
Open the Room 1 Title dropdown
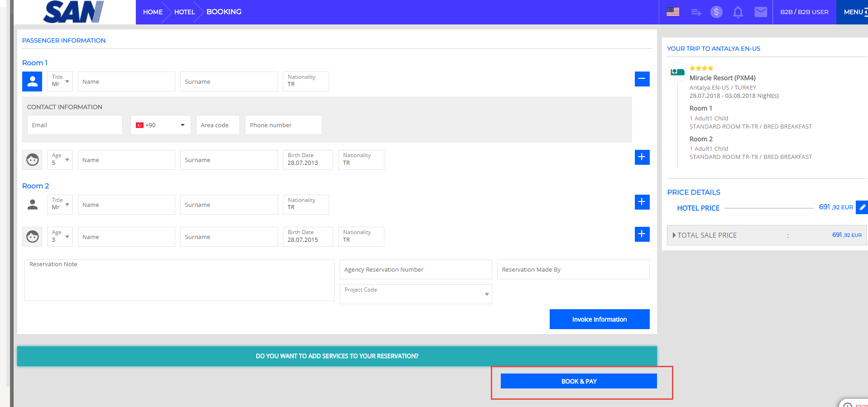[60, 81]
